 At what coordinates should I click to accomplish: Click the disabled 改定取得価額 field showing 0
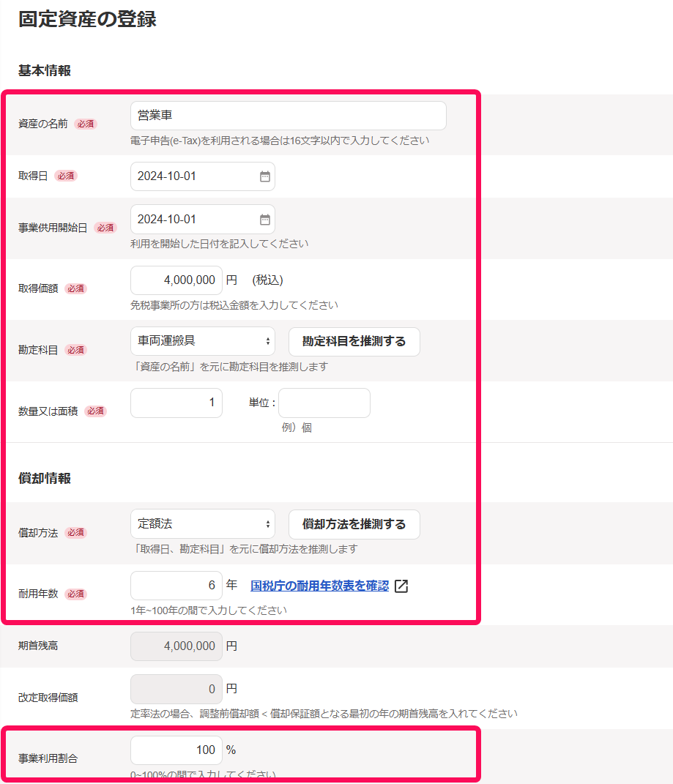point(176,690)
